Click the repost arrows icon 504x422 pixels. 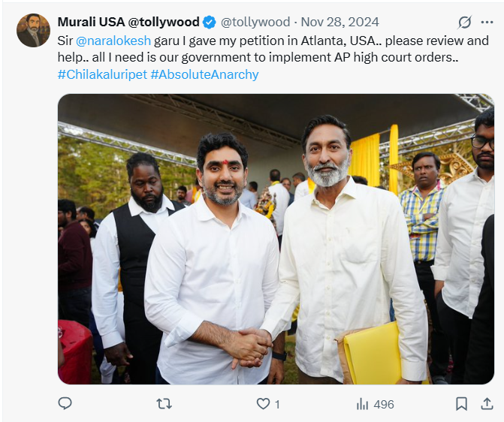164,404
